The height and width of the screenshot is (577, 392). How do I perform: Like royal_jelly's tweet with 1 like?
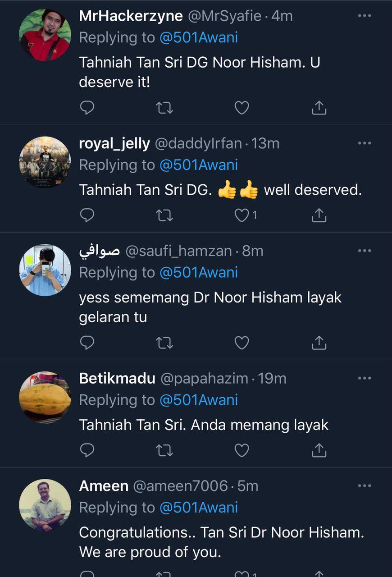point(242,216)
